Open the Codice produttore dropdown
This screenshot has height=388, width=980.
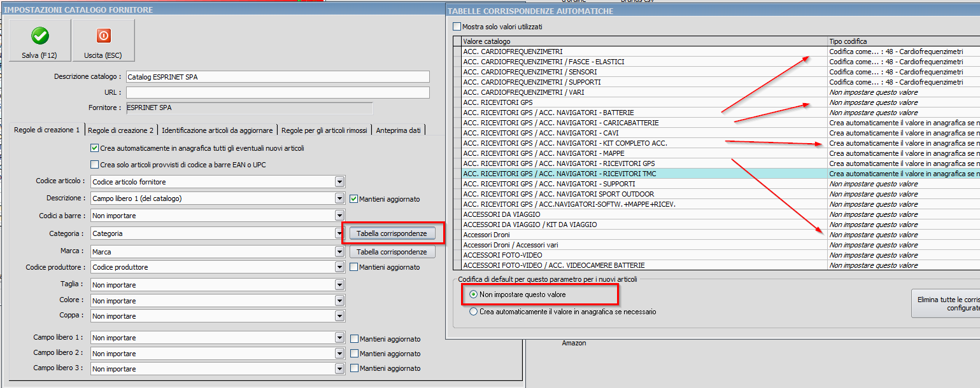coord(340,267)
